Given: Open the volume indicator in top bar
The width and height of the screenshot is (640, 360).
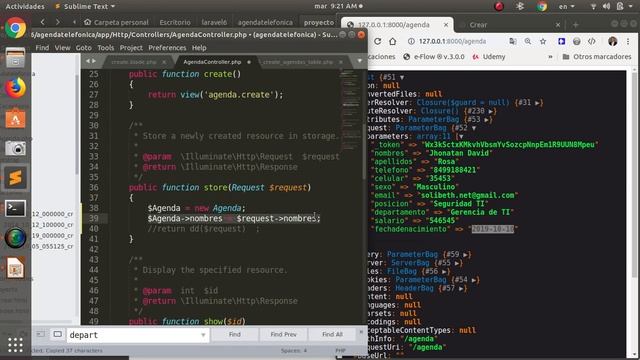Looking at the screenshot, I should pos(607,6).
